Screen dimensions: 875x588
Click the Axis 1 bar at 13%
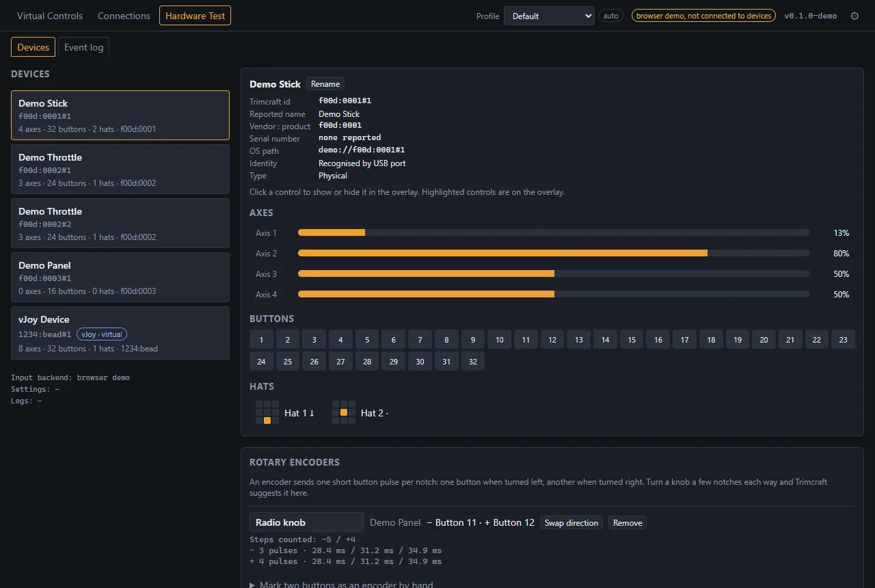(x=554, y=233)
